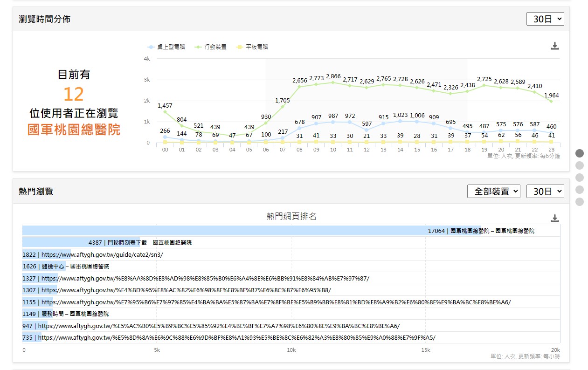The height and width of the screenshot is (370, 588).
Task: Click the 735 ranked URL row
Action: click(229, 337)
